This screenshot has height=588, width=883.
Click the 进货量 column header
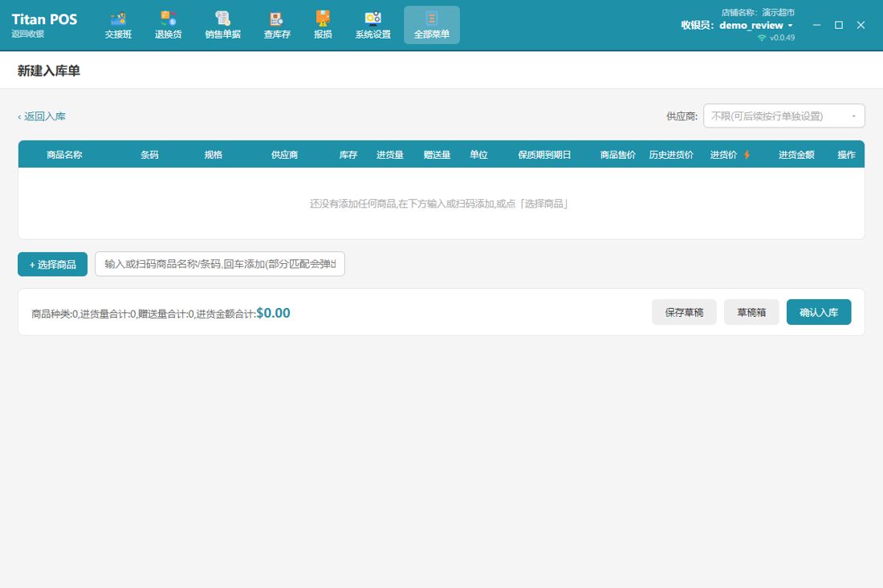click(389, 155)
